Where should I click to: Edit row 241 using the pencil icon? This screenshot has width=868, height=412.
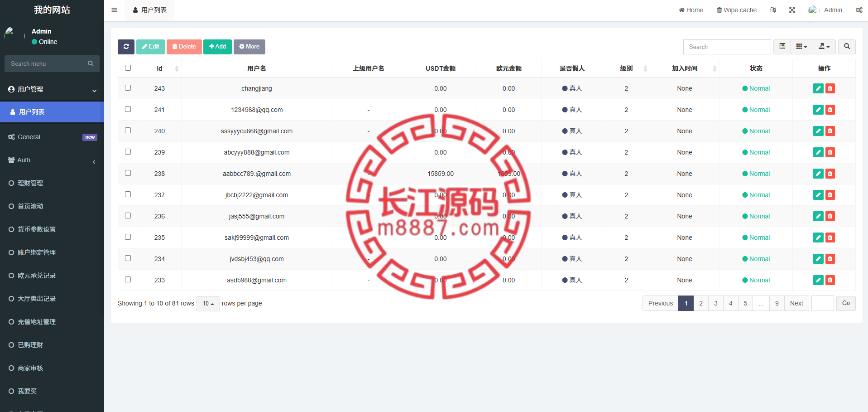tap(818, 110)
